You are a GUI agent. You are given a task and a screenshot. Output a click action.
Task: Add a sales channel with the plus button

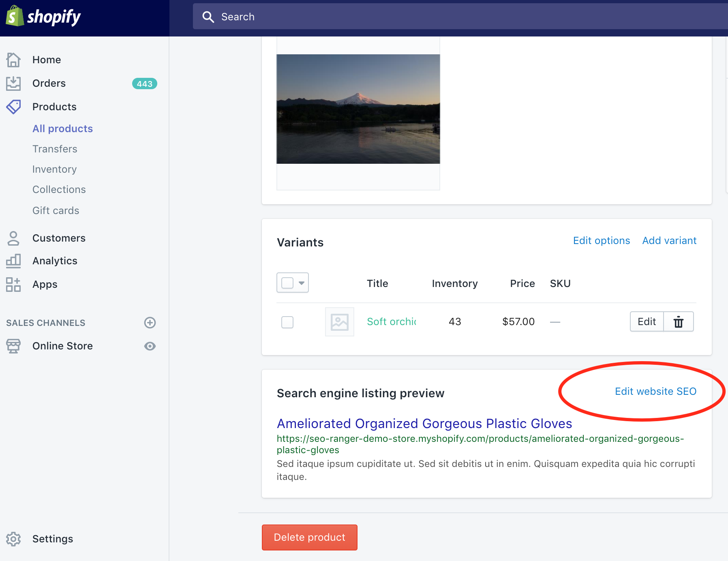coord(150,323)
